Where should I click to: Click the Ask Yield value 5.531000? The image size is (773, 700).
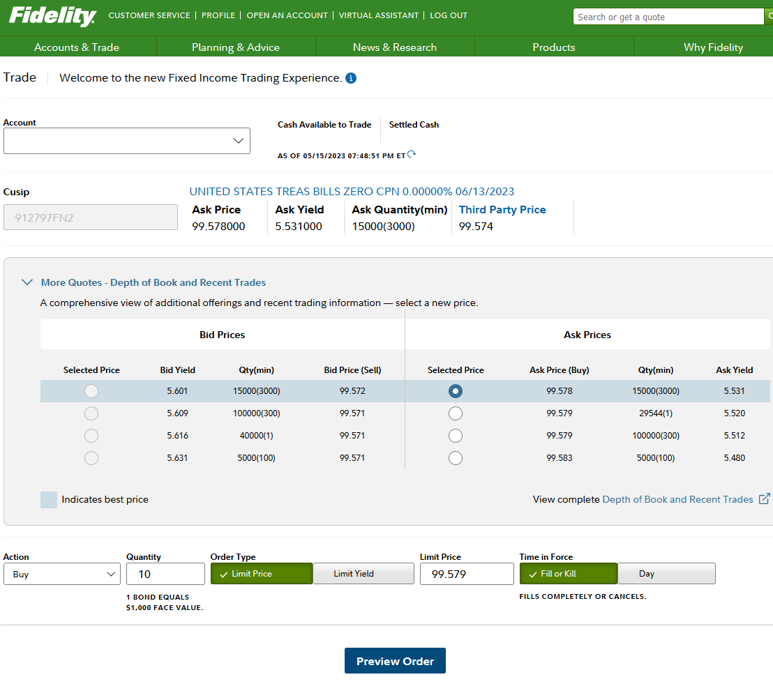(x=299, y=226)
